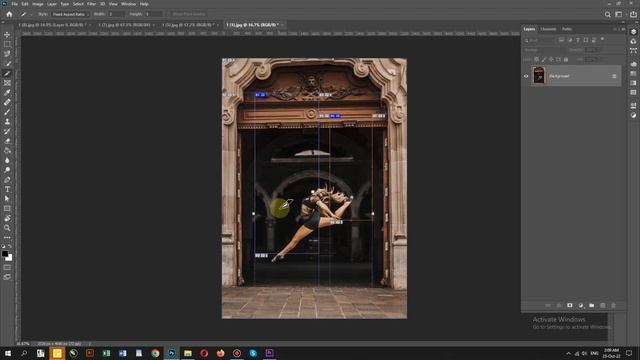Toggle filter for pixel layers
640x360 pixels.
[x=562, y=40]
